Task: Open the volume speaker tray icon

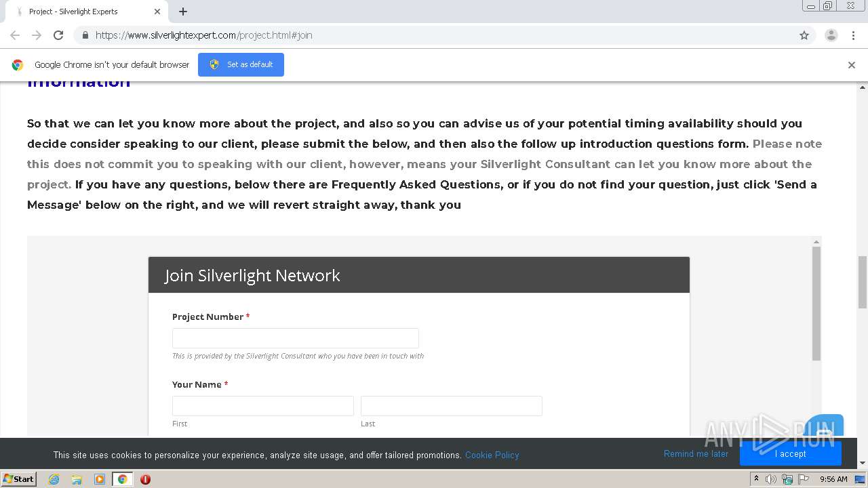Action: [771, 479]
